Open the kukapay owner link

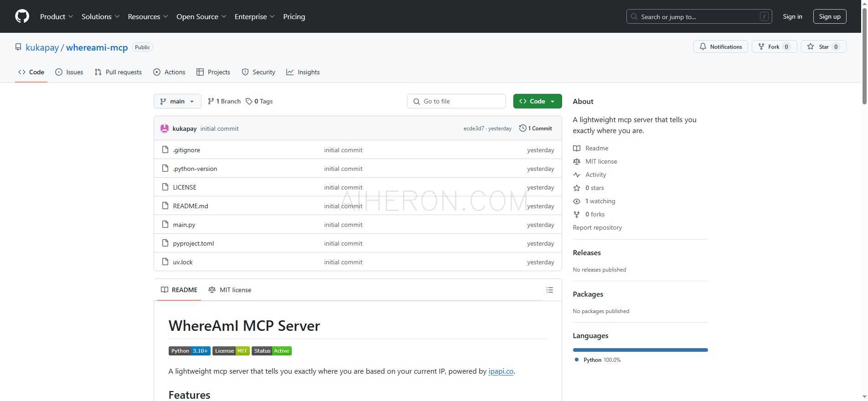(42, 47)
